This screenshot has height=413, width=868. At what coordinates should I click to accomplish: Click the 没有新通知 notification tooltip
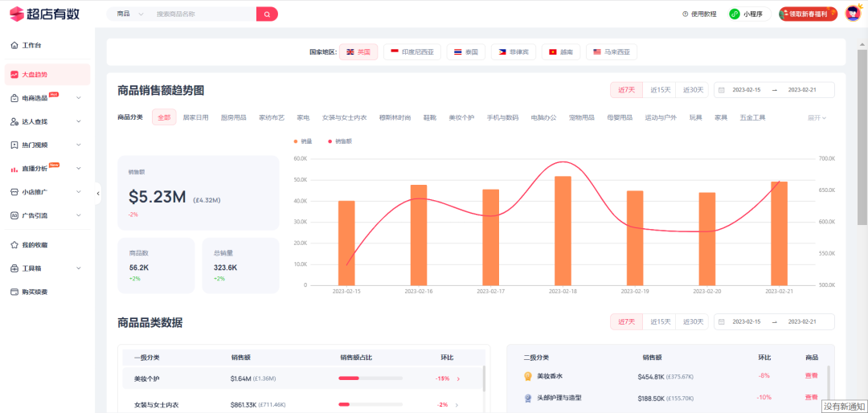pos(845,407)
